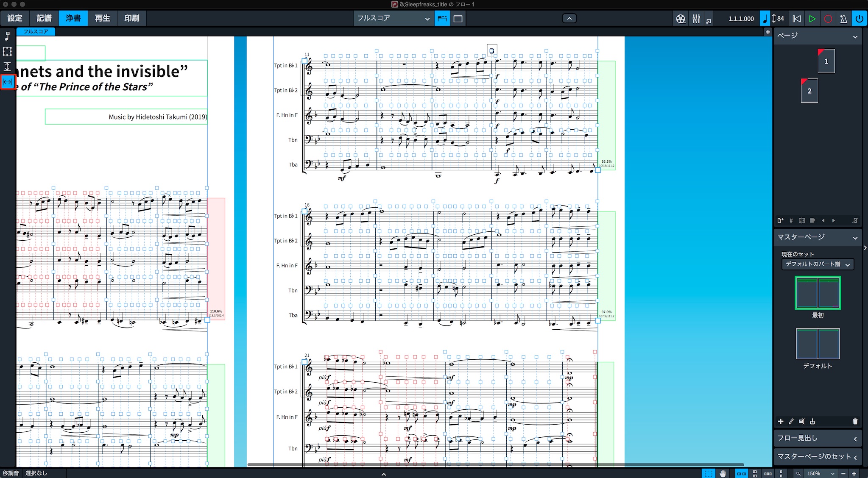Toggle the blue Activate Project power button

click(x=860, y=19)
